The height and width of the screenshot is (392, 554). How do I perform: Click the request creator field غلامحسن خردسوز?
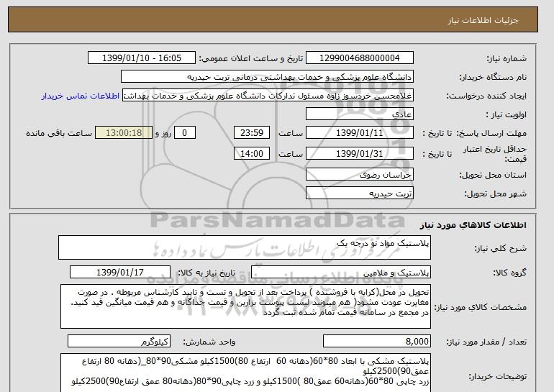point(268,96)
